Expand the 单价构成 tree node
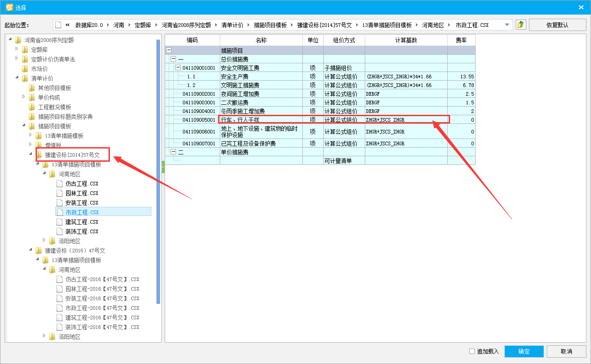 coord(24,97)
